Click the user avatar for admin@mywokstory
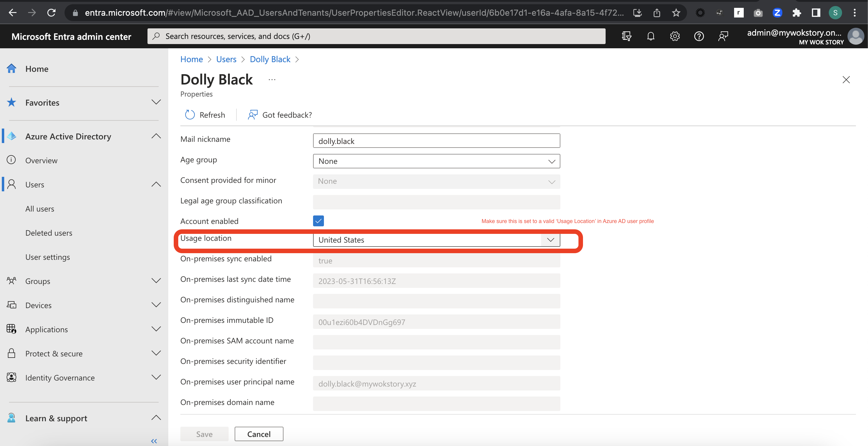The height and width of the screenshot is (446, 868). point(856,36)
